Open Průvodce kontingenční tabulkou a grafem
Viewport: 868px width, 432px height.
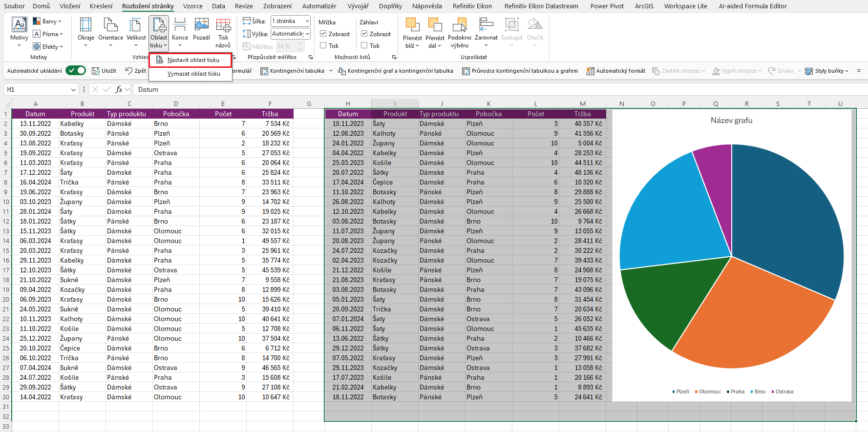pos(520,71)
